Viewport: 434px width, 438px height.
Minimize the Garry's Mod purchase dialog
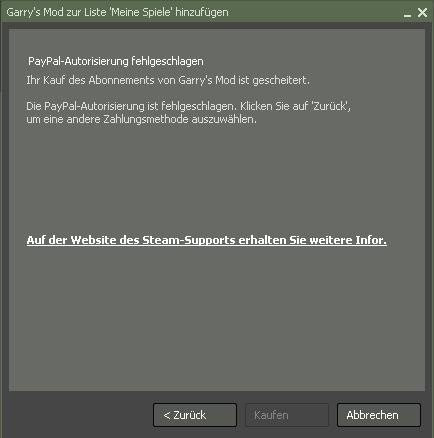pyautogui.click(x=407, y=14)
